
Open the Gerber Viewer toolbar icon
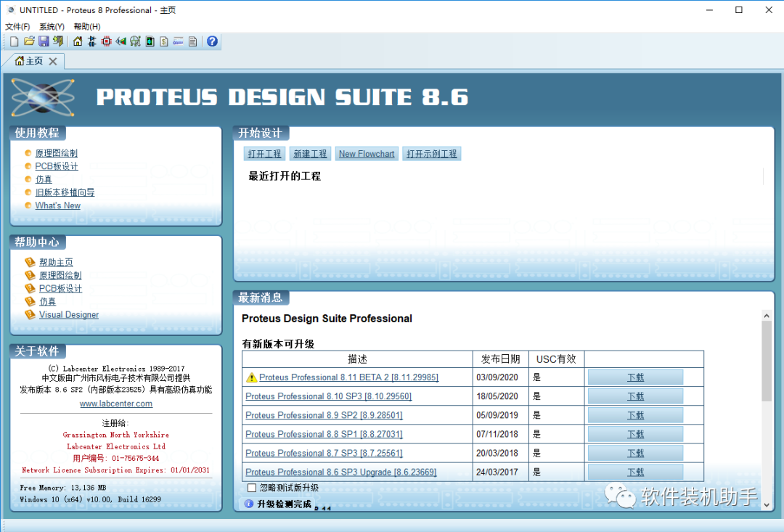tap(135, 41)
